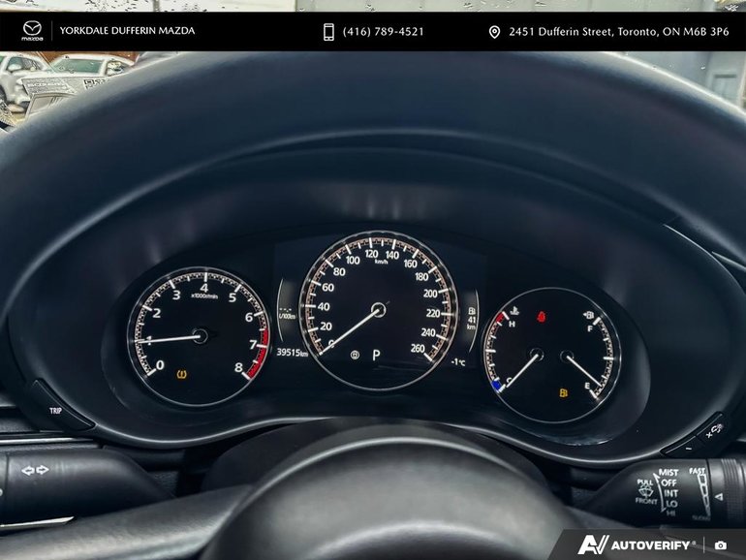Click the Mazda logo in the banner
The height and width of the screenshot is (560, 746).
(32, 32)
